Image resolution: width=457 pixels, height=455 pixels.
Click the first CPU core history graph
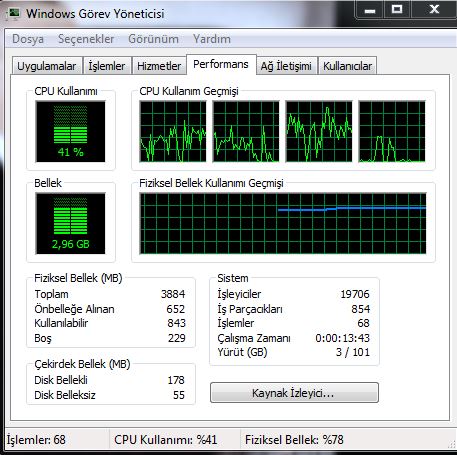173,132
